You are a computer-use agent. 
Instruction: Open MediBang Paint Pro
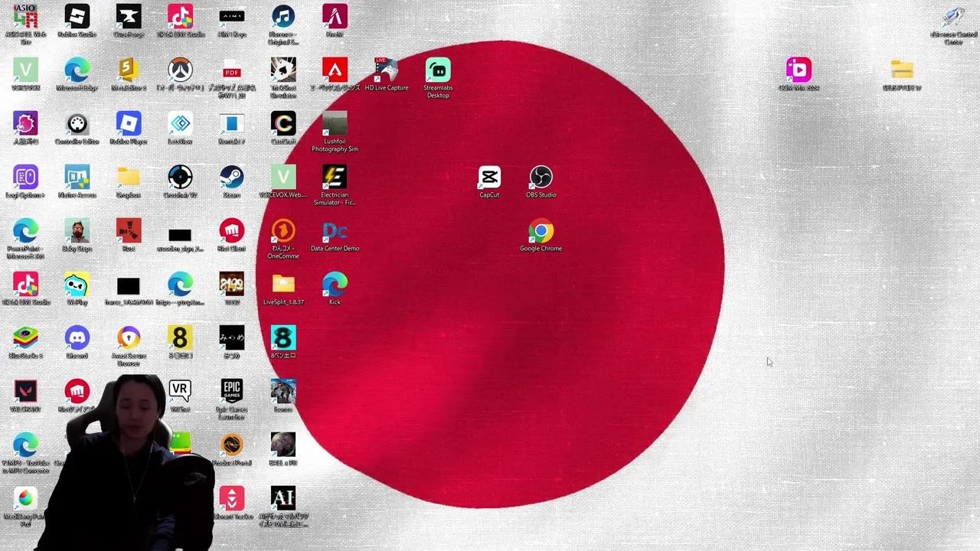pos(25,499)
